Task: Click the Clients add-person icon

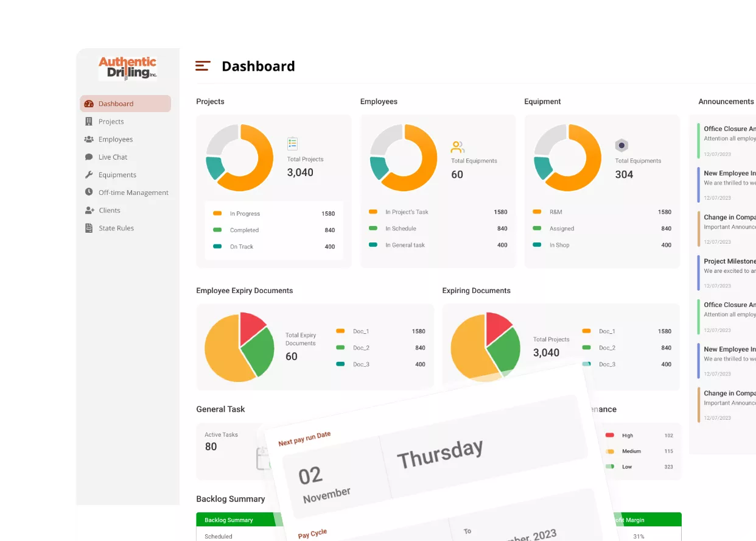Action: [x=88, y=210]
